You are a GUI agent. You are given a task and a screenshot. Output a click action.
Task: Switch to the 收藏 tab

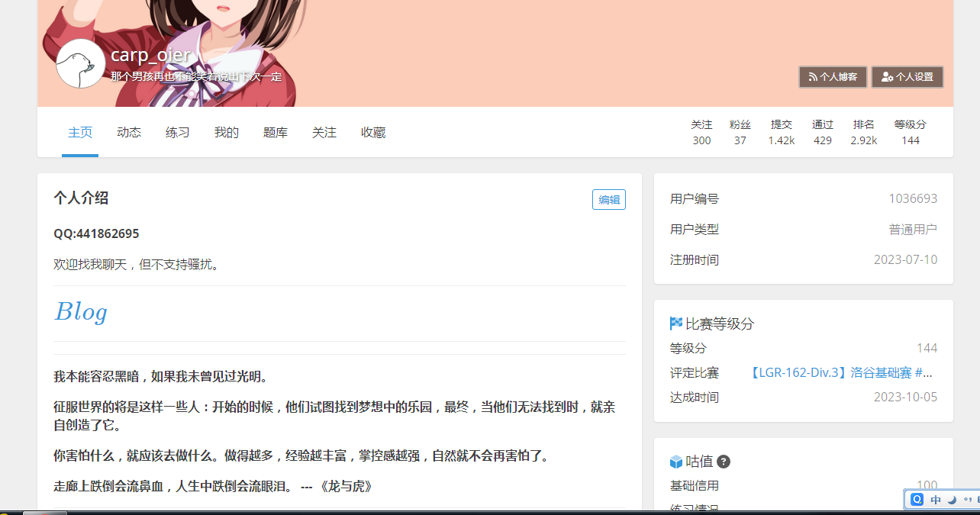[373, 131]
